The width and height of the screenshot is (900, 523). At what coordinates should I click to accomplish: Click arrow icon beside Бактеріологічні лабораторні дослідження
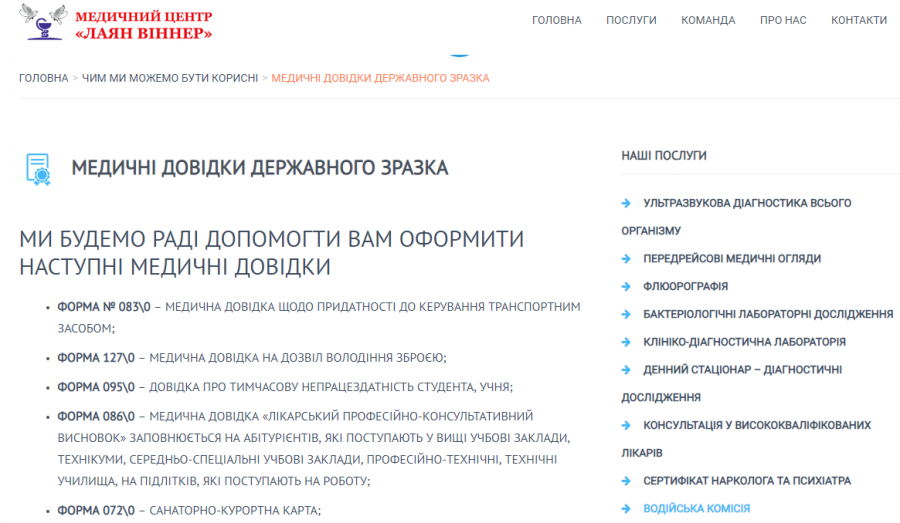click(626, 314)
